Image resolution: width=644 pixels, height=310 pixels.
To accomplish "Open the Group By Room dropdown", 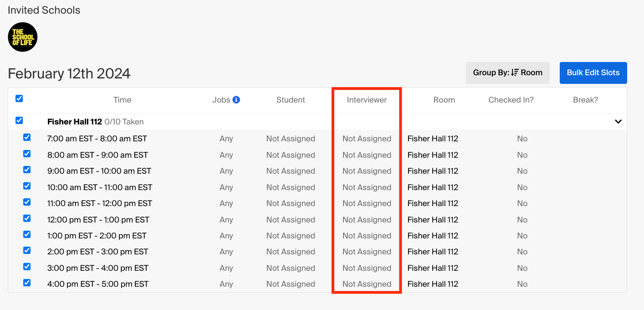I will click(507, 73).
